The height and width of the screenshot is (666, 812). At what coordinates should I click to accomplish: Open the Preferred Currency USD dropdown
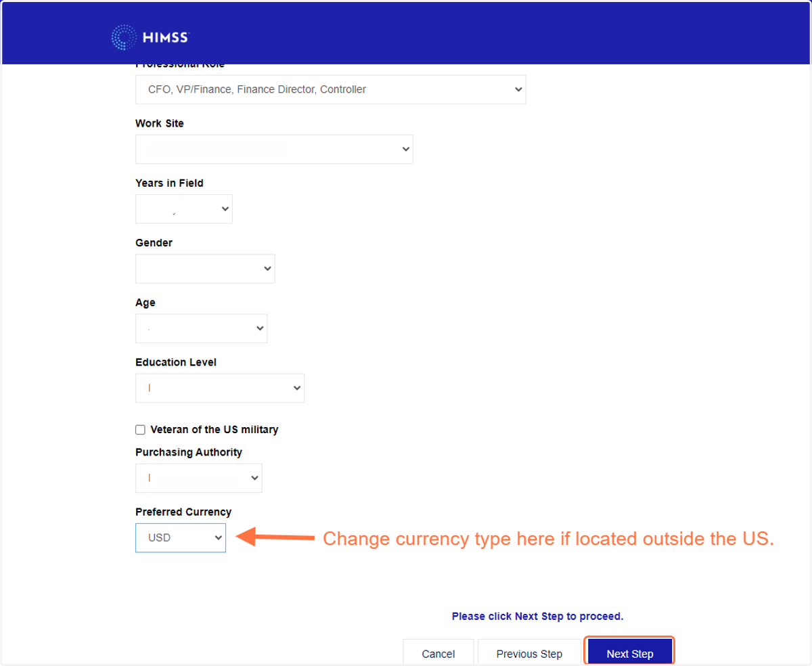point(181,537)
